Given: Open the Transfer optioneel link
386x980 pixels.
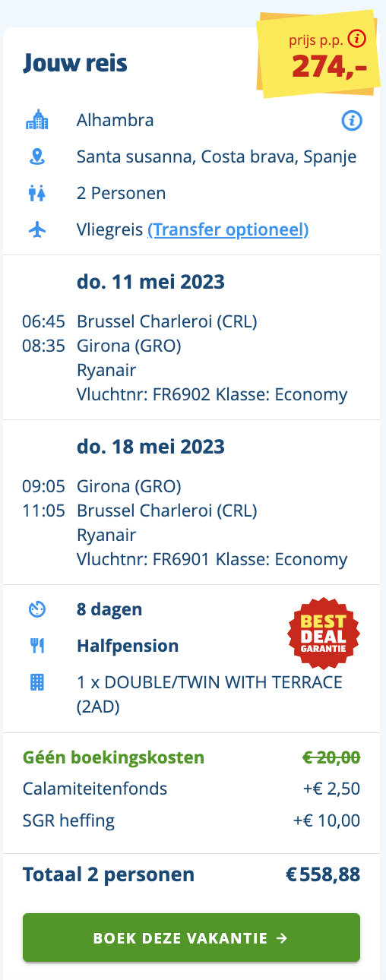Looking at the screenshot, I should coord(228,229).
